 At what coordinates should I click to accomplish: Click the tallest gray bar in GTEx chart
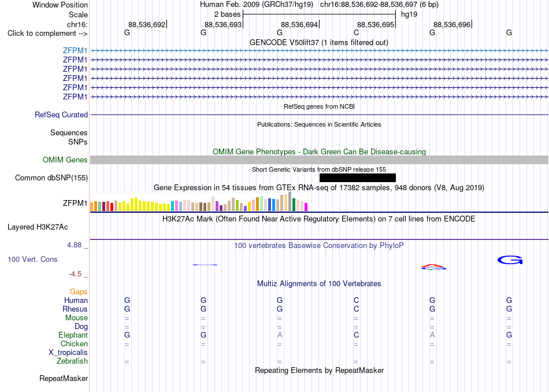click(x=290, y=201)
